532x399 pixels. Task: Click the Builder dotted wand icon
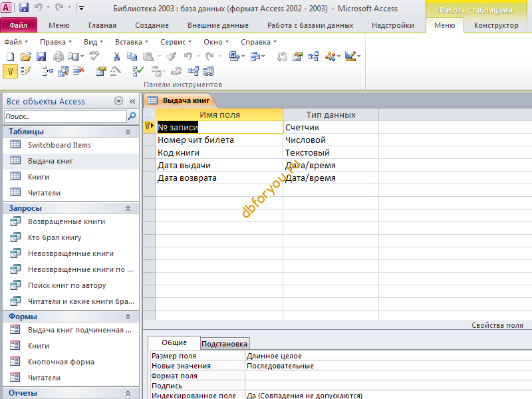tap(116, 71)
